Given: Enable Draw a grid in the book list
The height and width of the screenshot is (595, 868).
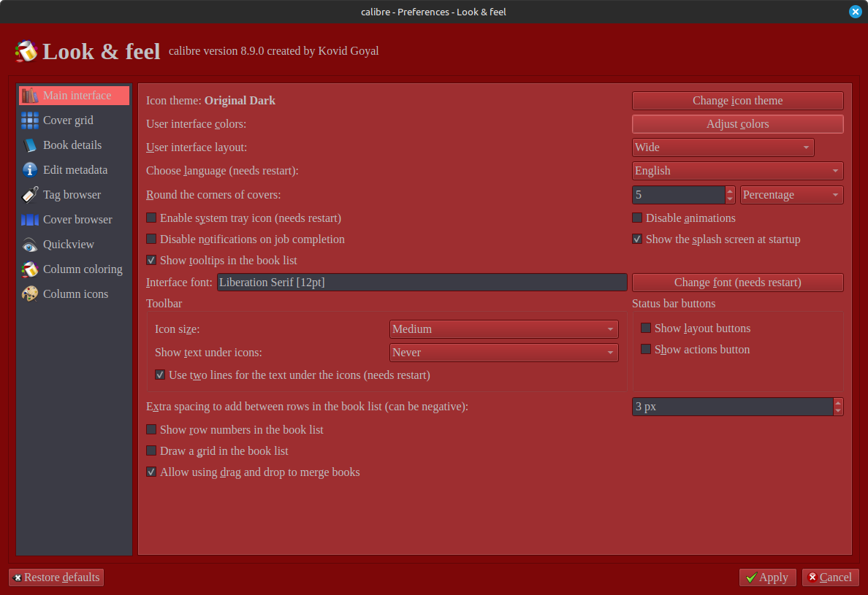Looking at the screenshot, I should [151, 450].
